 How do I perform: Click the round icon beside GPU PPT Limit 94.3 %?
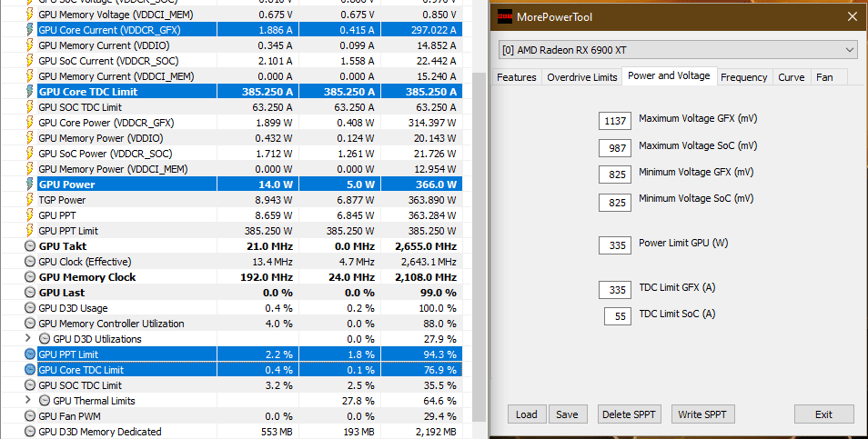tap(30, 354)
